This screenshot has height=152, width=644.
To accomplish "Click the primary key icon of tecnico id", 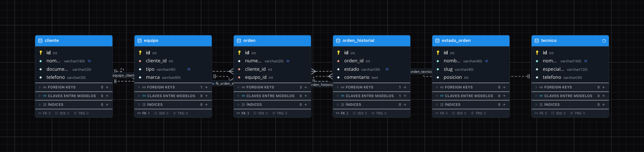I will pos(537,53).
